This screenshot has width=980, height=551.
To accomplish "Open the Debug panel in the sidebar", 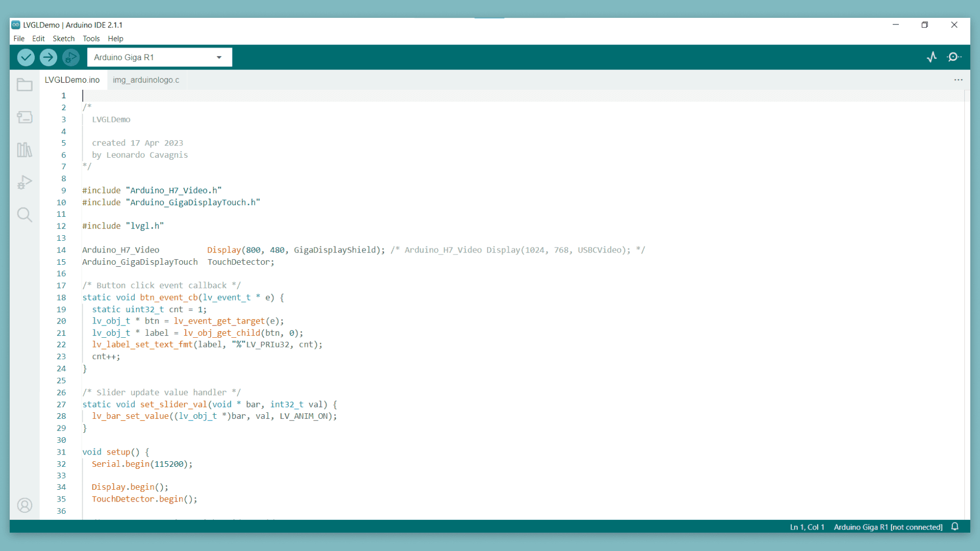I will coord(24,182).
